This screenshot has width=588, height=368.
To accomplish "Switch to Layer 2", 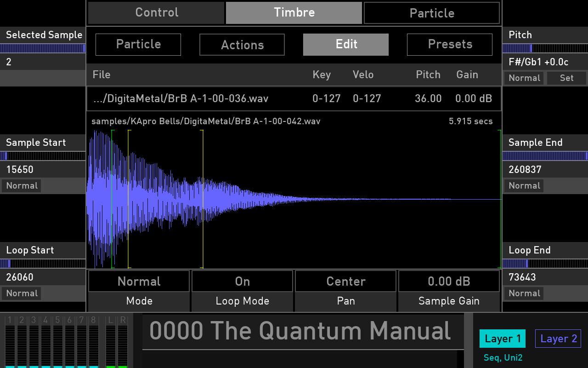I will (x=558, y=339).
